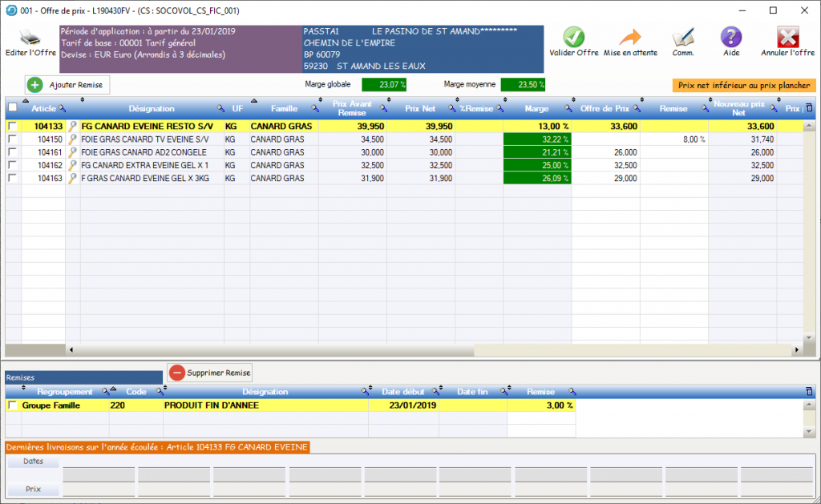
Task: Sort by the Marge column header
Action: point(536,108)
